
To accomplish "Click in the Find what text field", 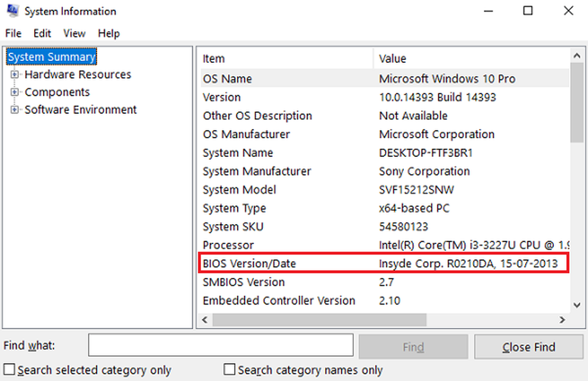I will (220, 346).
